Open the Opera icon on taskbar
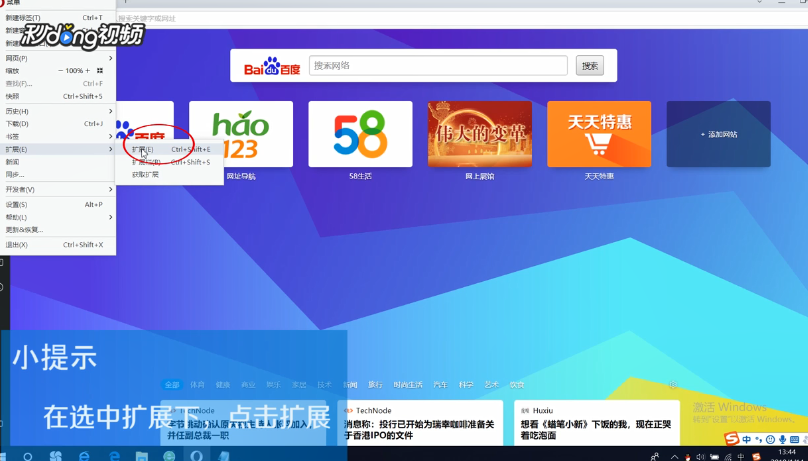The width and height of the screenshot is (808, 461). [x=196, y=455]
